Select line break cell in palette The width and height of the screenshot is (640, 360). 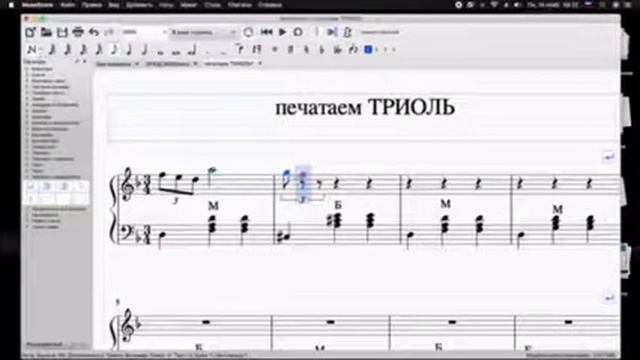[x=31, y=187]
